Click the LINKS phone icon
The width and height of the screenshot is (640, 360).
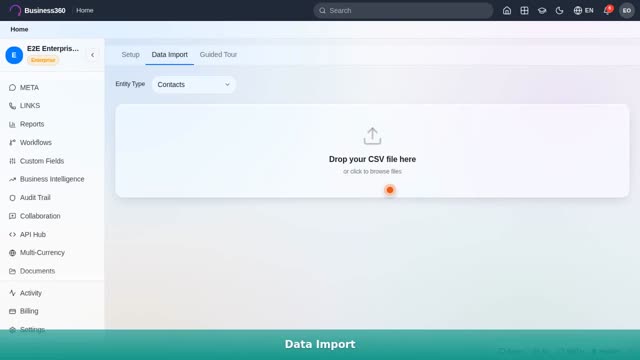(x=12, y=106)
